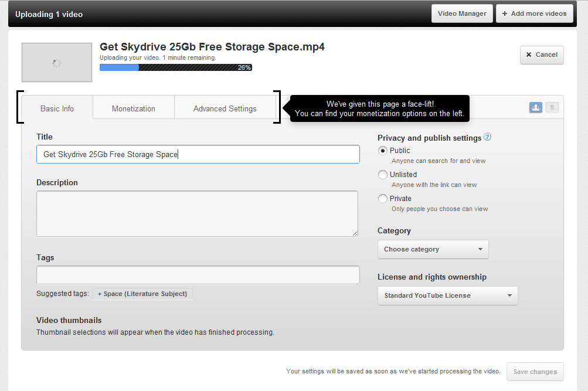Click the 'License and rights ownership' heading
The width and height of the screenshot is (588, 391).
click(432, 277)
